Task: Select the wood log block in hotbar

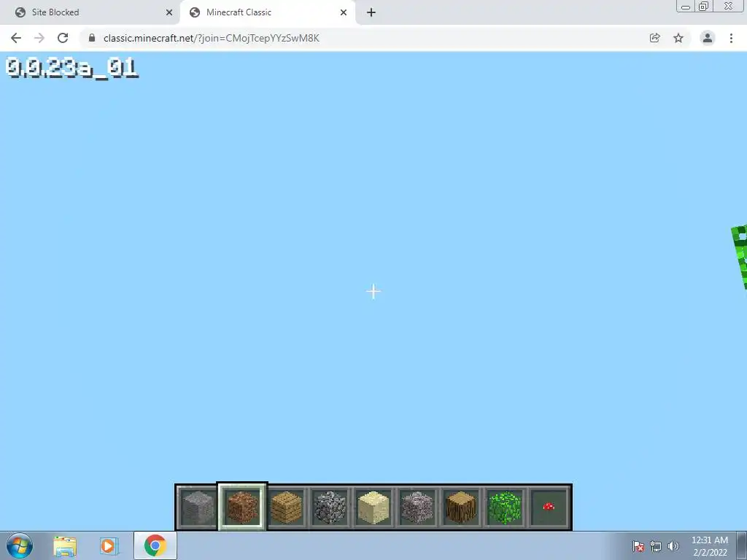Action: [461, 507]
